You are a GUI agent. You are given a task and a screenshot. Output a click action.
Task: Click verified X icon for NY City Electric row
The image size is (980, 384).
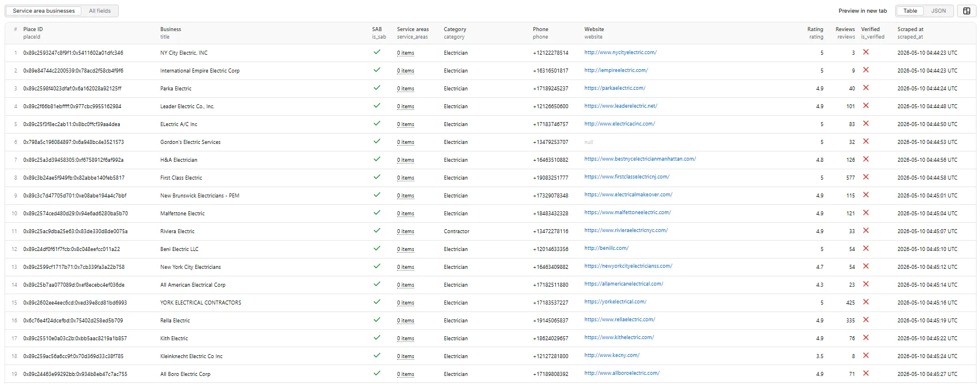click(x=865, y=52)
